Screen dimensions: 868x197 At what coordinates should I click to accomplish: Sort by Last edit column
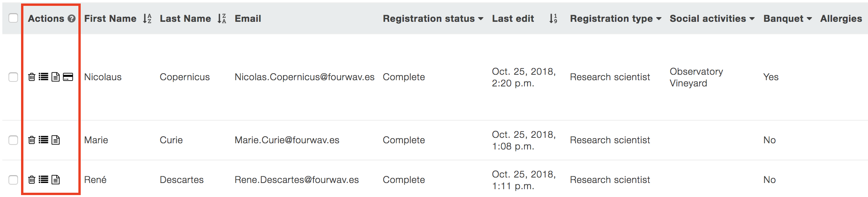click(553, 19)
